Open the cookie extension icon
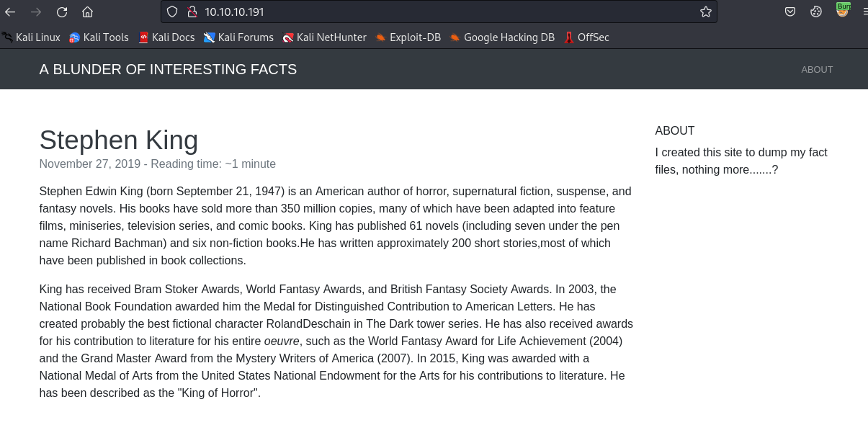 coord(816,12)
